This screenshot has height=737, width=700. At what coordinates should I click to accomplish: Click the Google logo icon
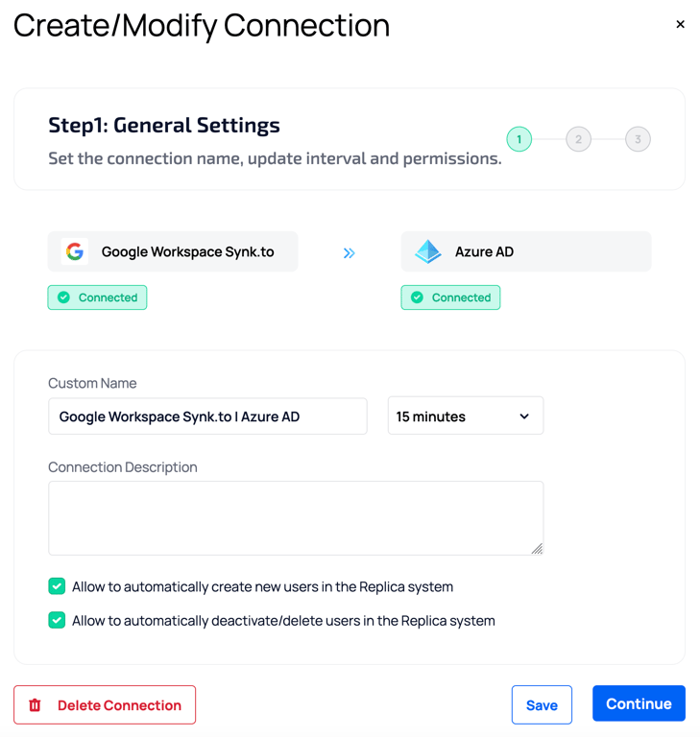[75, 251]
